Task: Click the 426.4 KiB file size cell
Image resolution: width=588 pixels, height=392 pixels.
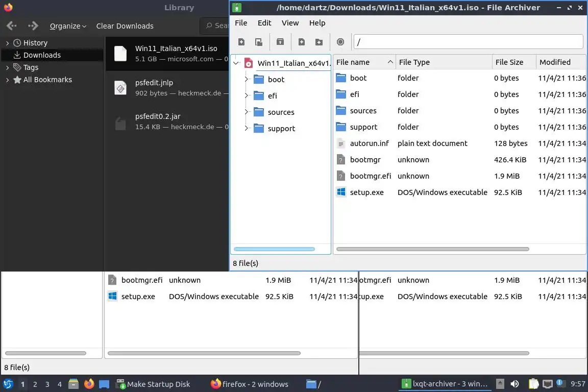Action: coord(510,160)
